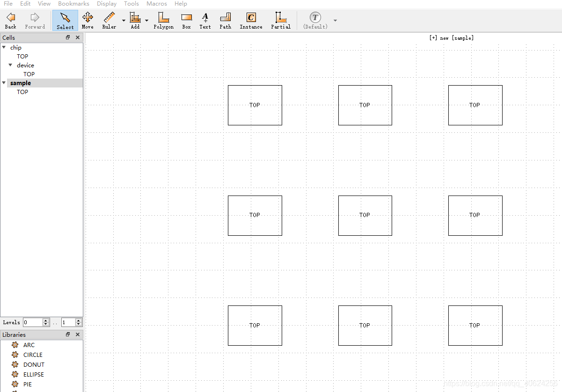Adjust the Levels minimum spinner arrows
Image resolution: width=562 pixels, height=392 pixels.
46,322
